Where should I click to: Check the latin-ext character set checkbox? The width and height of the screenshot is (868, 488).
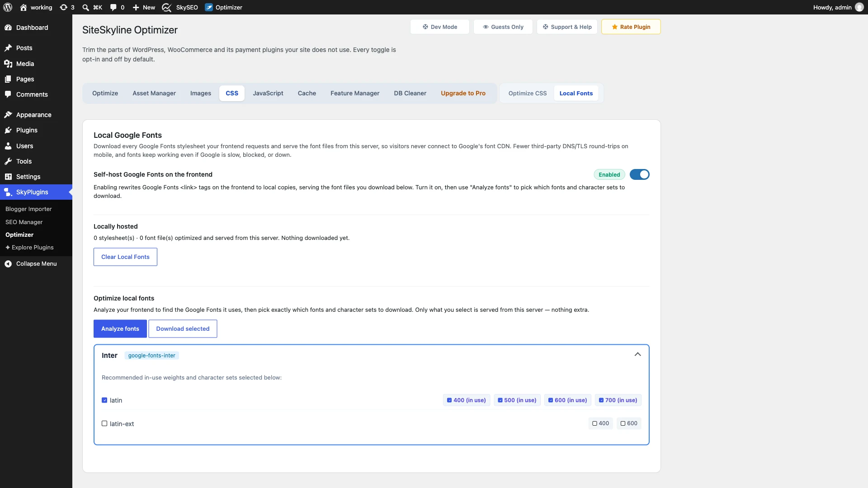(104, 423)
